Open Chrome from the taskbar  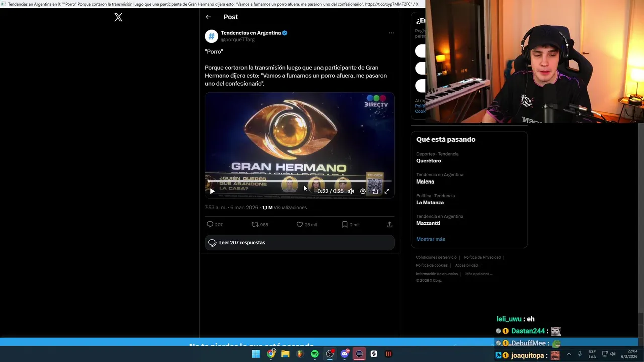click(271, 354)
